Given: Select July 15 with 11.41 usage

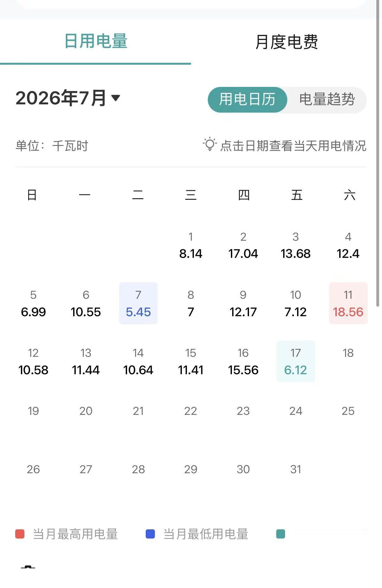Looking at the screenshot, I should tap(191, 361).
